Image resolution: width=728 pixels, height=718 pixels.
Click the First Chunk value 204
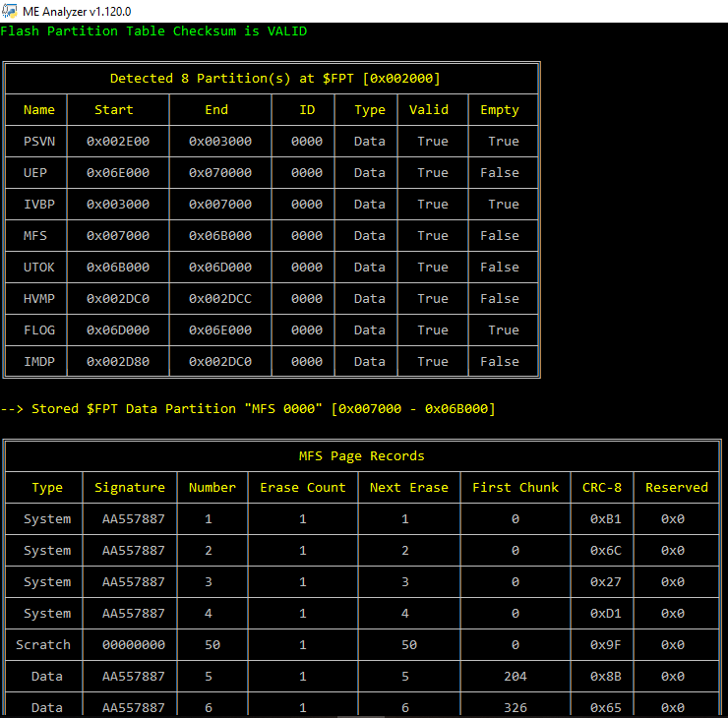(516, 677)
